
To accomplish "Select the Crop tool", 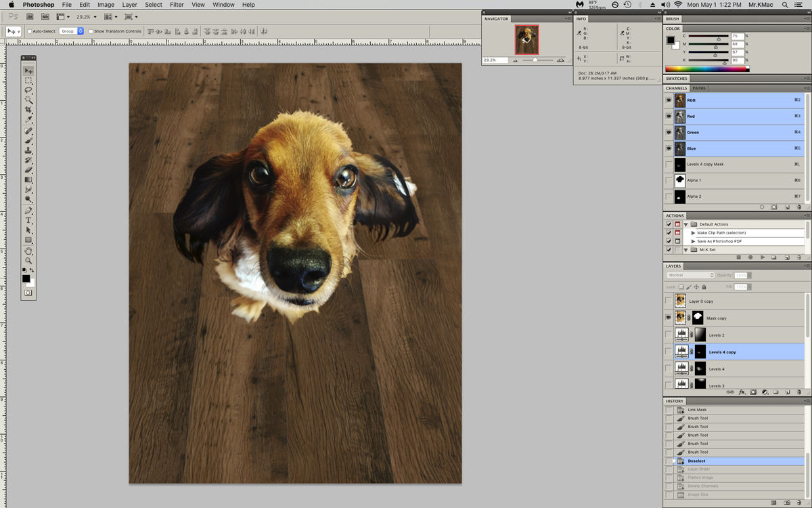I will [x=28, y=110].
